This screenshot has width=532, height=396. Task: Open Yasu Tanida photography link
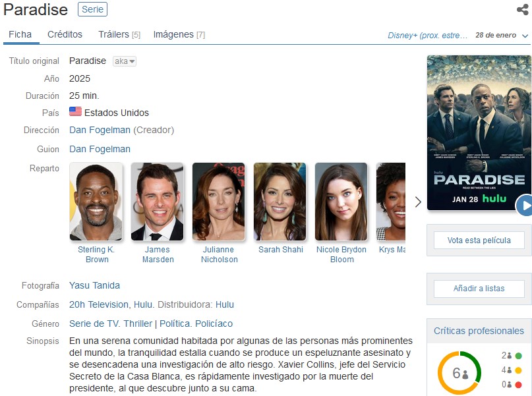coord(94,285)
